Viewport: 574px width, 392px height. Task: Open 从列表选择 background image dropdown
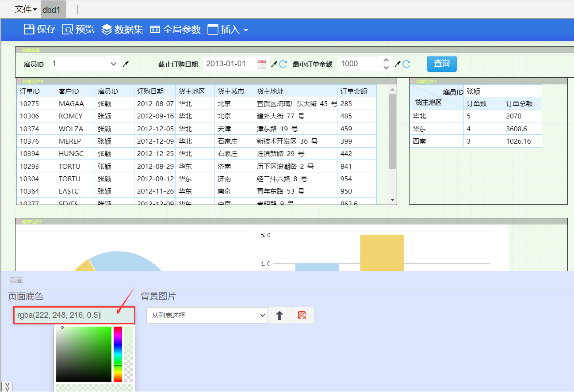[207, 316]
